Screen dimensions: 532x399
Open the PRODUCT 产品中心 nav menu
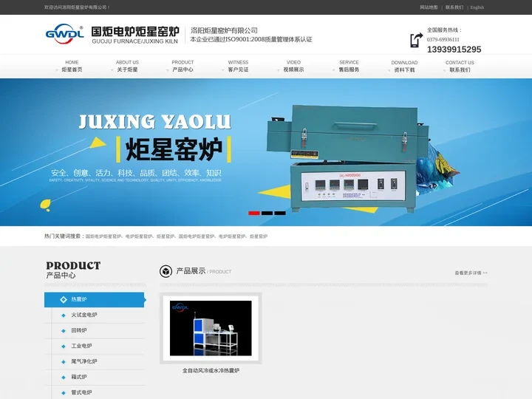183,66
